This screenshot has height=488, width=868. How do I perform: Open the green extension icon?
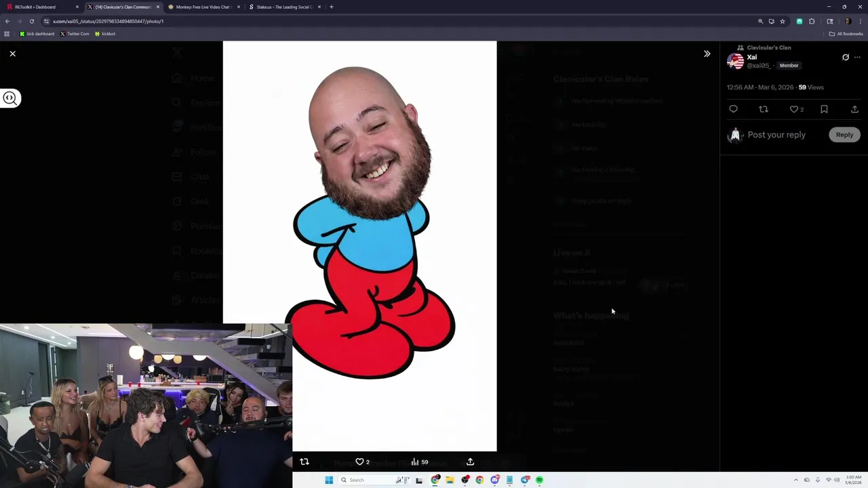coord(800,21)
